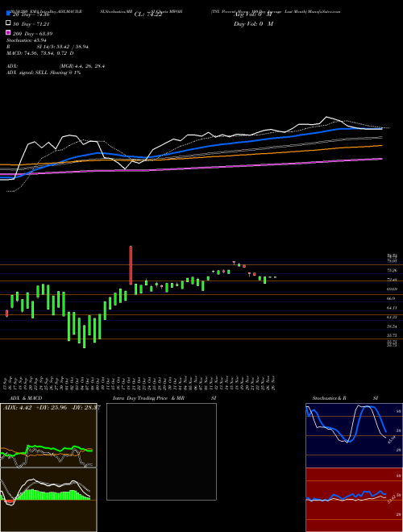Open the MACD histogram panel
The image size is (403, 532).
click(x=48, y=500)
